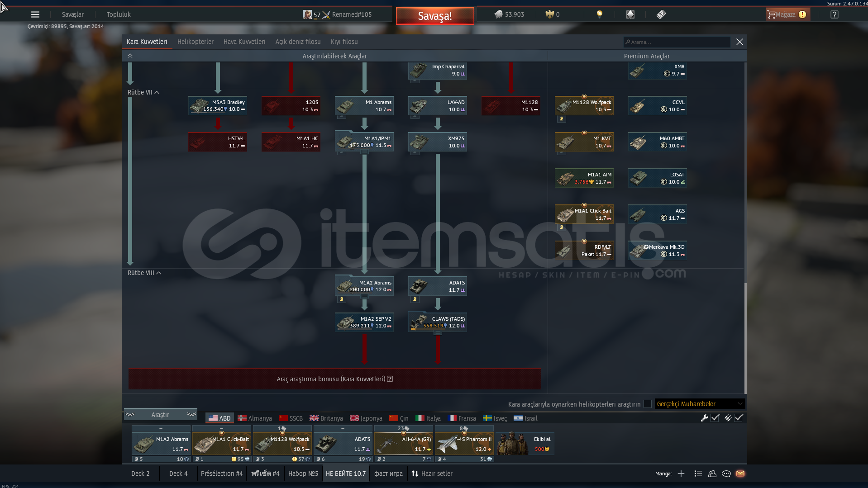Image resolution: width=868 pixels, height=488 pixels.
Task: Select İsrail nation flag tab
Action: click(525, 418)
